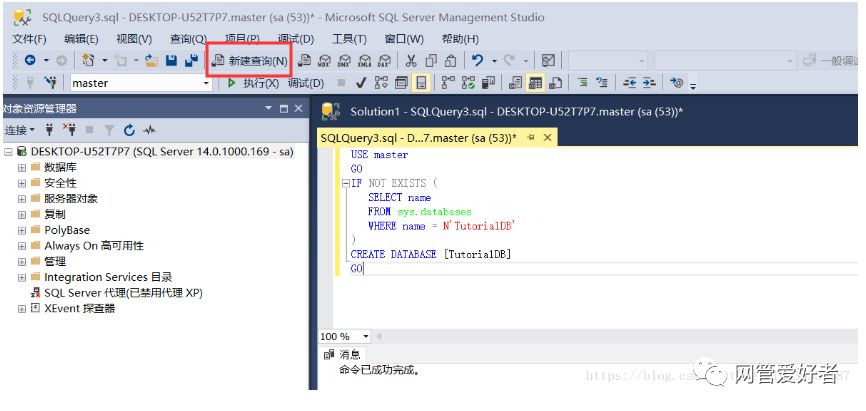Toggle Include Client Statistics

(488, 83)
